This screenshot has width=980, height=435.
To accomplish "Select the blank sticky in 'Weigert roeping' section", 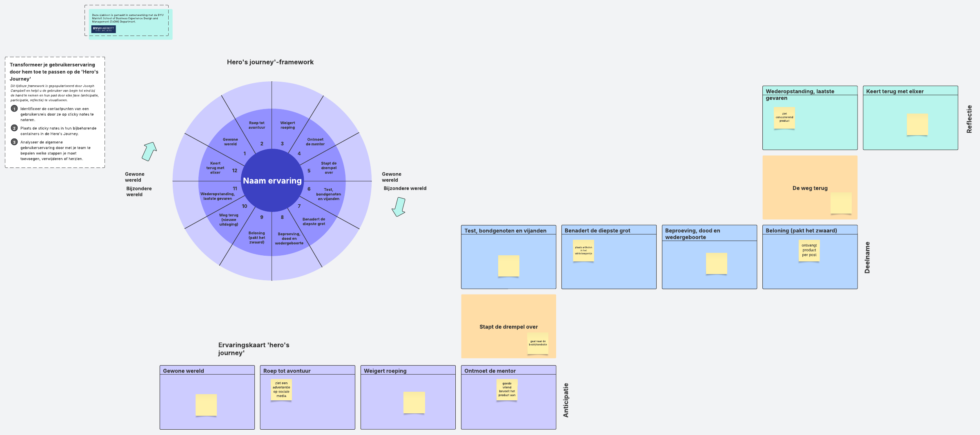I will [x=414, y=402].
